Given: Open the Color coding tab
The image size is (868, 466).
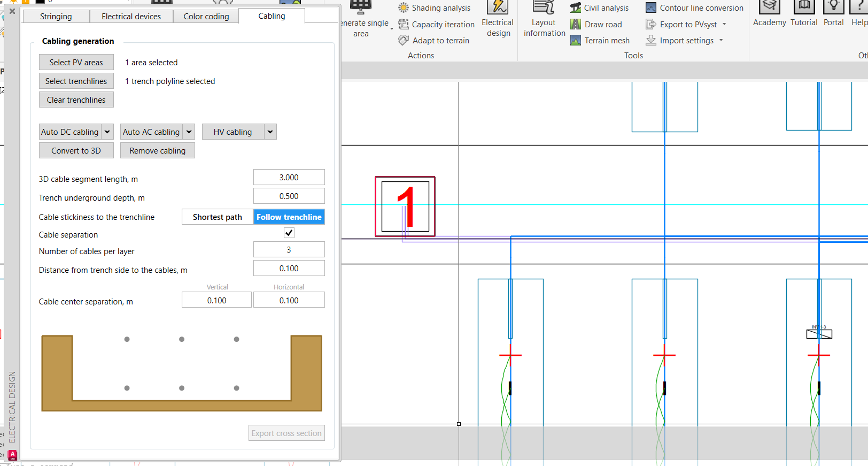Looking at the screenshot, I should [x=206, y=17].
